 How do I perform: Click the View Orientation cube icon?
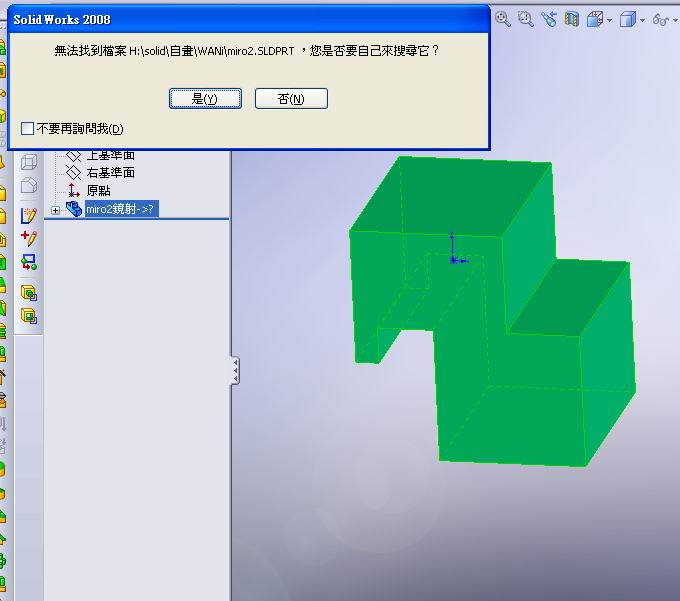[x=595, y=20]
